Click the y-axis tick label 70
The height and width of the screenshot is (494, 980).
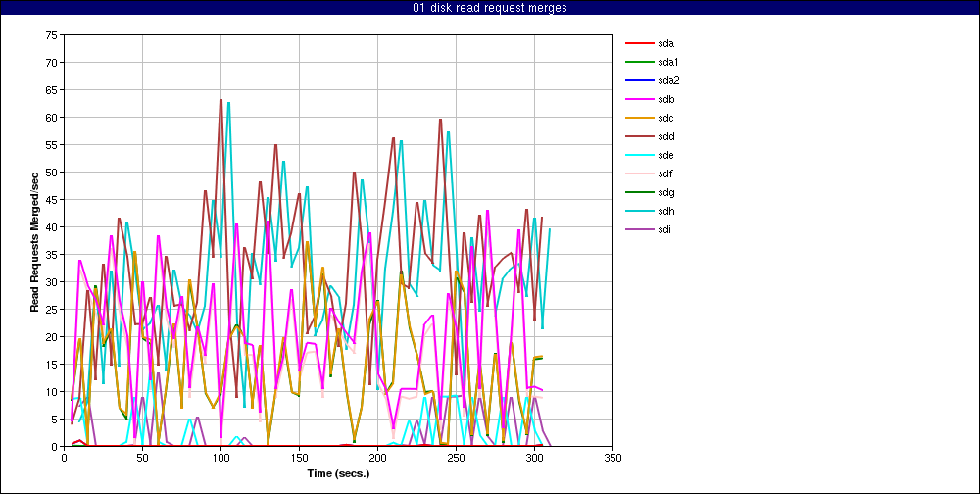[x=52, y=63]
